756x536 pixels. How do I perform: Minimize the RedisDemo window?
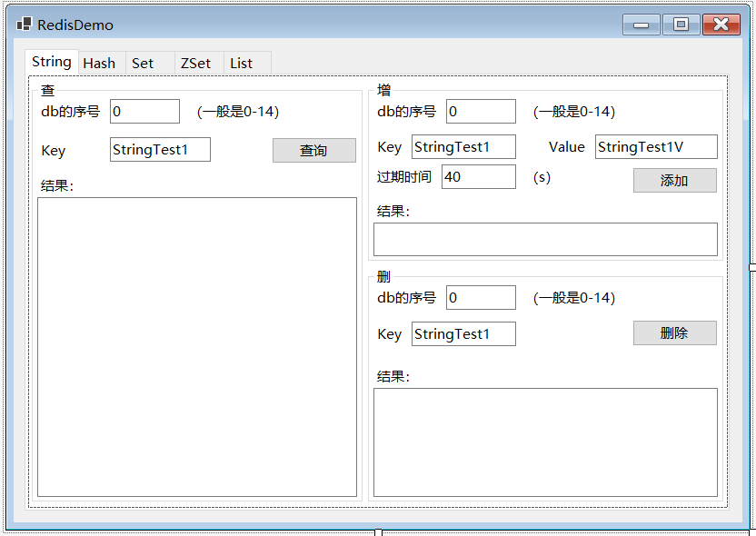point(641,25)
